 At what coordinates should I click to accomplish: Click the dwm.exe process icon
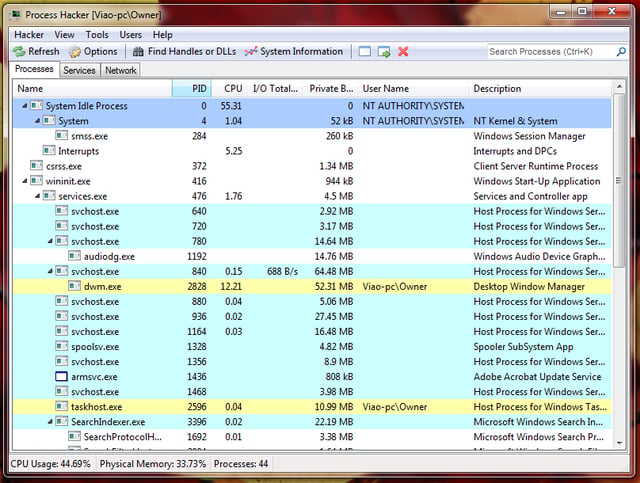pos(74,286)
